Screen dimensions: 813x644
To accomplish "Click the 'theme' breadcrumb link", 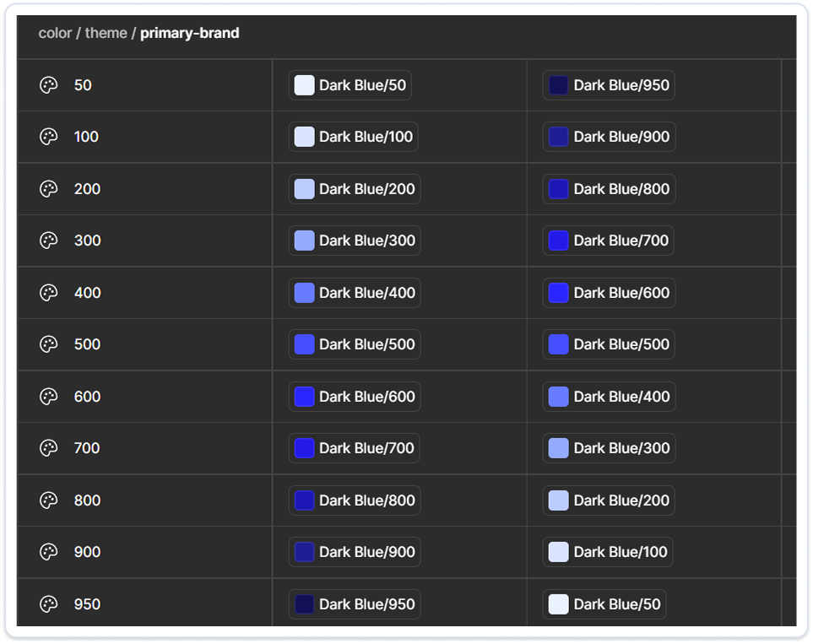I will [x=106, y=33].
